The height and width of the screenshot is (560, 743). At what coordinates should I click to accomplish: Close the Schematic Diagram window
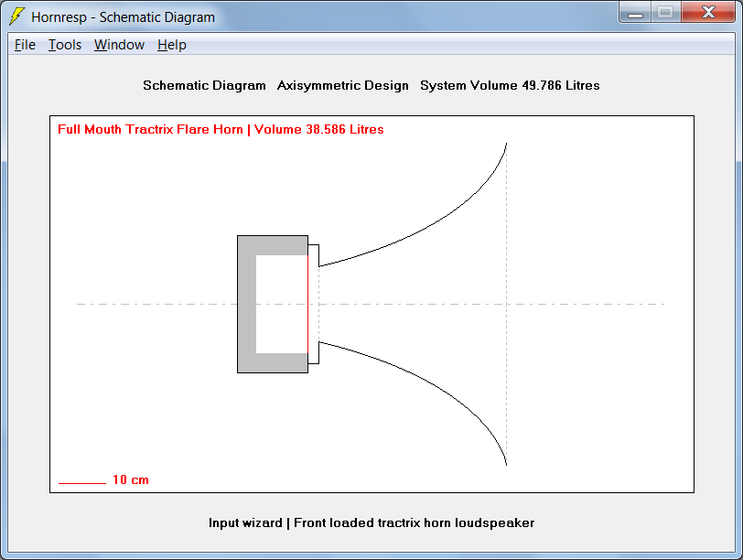[x=708, y=12]
